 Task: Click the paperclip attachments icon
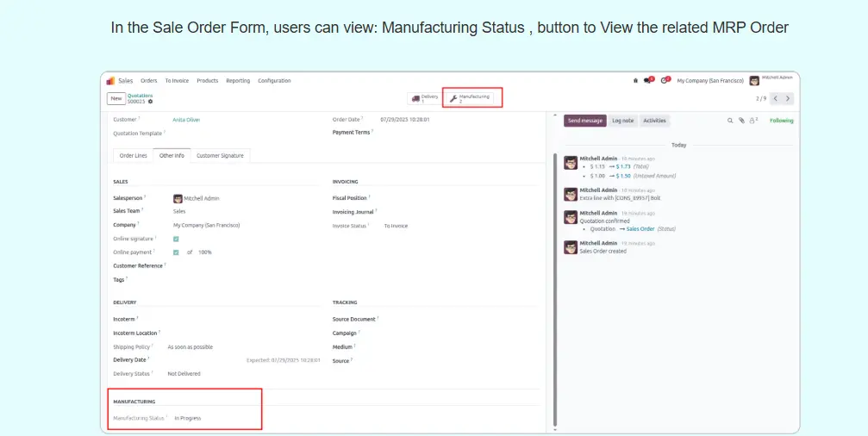741,121
